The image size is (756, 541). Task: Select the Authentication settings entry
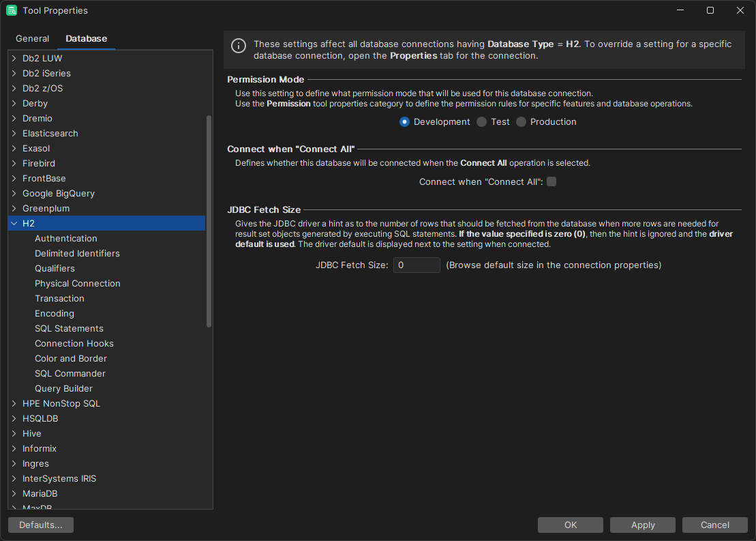65,238
